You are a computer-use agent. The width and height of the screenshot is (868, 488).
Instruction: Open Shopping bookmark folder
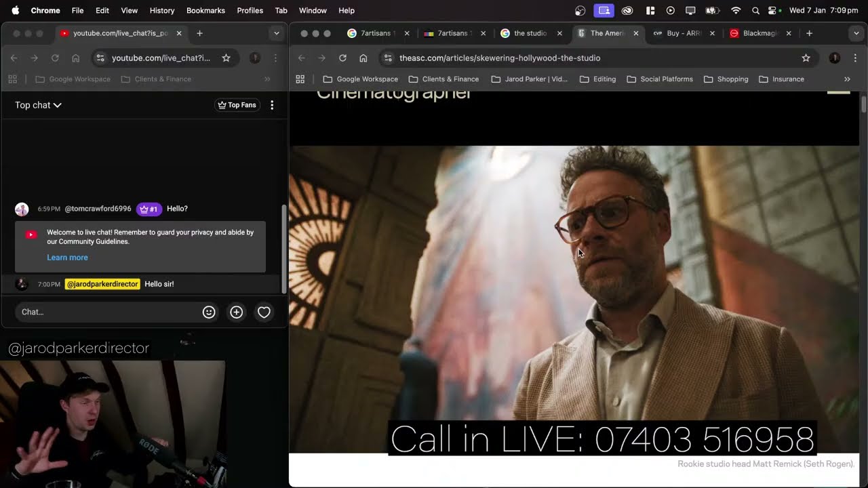[x=726, y=79]
